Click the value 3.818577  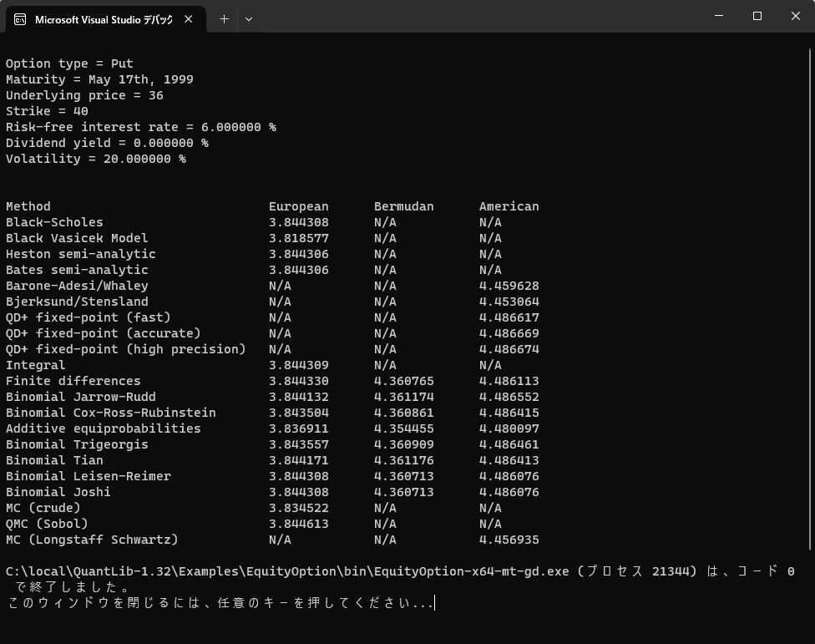click(x=298, y=238)
